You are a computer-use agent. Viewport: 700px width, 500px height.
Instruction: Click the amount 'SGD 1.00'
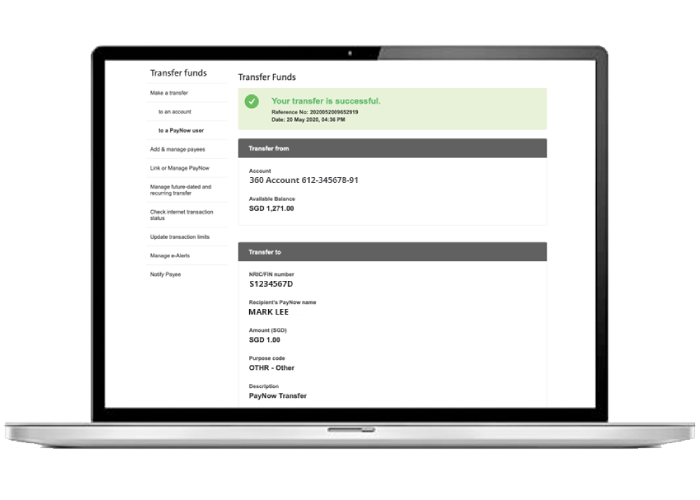tap(265, 340)
